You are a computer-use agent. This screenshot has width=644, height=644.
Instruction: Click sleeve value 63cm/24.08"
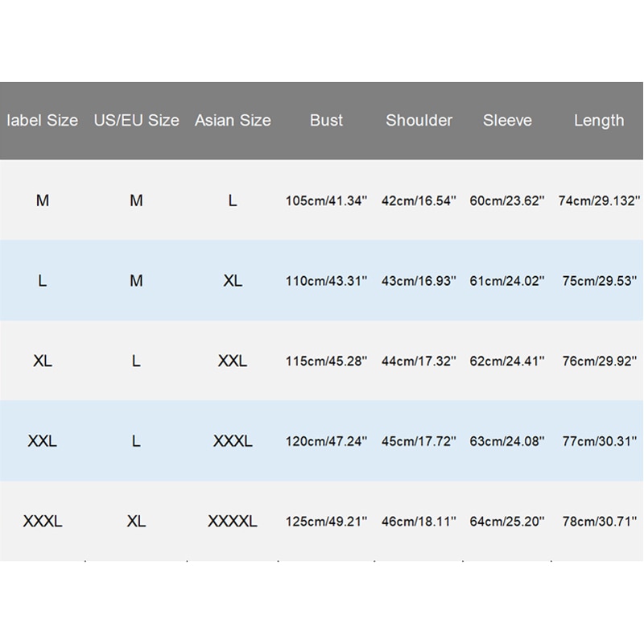[x=507, y=441]
